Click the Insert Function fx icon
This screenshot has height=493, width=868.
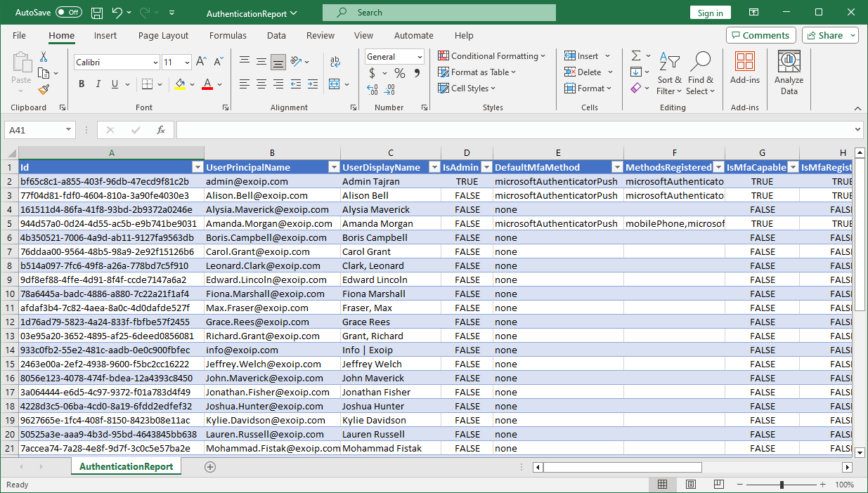point(161,130)
